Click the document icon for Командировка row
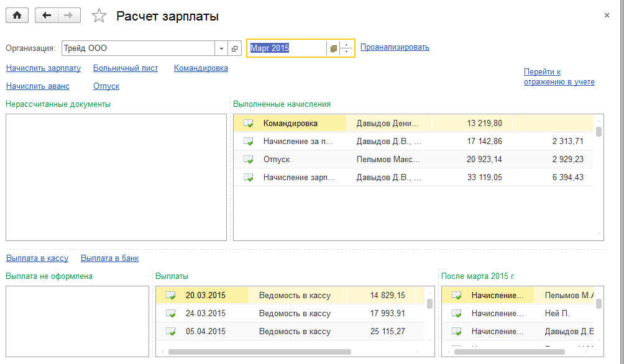The image size is (624, 364). coord(249,124)
